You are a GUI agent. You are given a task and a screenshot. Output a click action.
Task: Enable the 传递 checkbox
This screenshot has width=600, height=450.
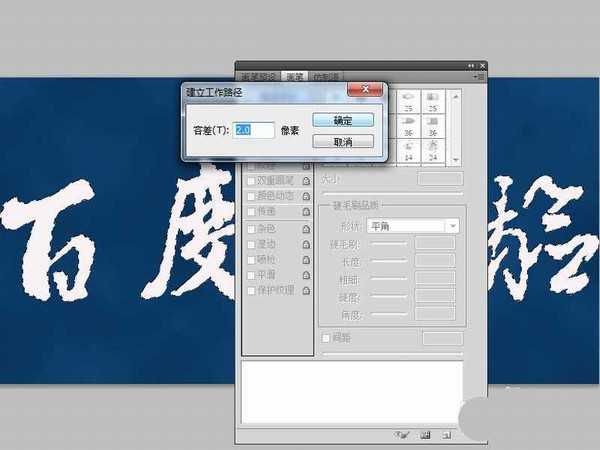point(251,212)
